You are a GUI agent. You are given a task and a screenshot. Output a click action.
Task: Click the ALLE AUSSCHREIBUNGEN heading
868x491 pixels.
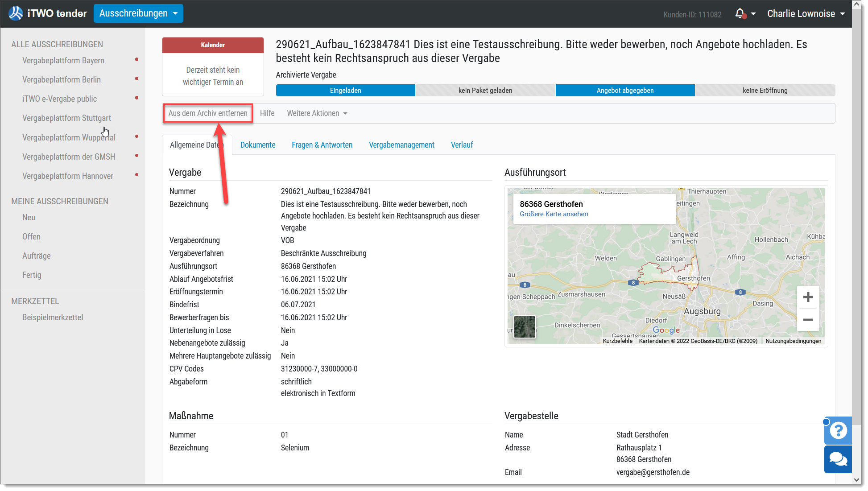click(57, 44)
